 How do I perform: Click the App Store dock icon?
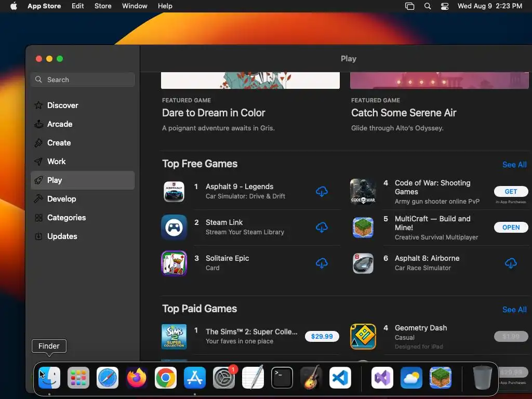click(x=195, y=377)
